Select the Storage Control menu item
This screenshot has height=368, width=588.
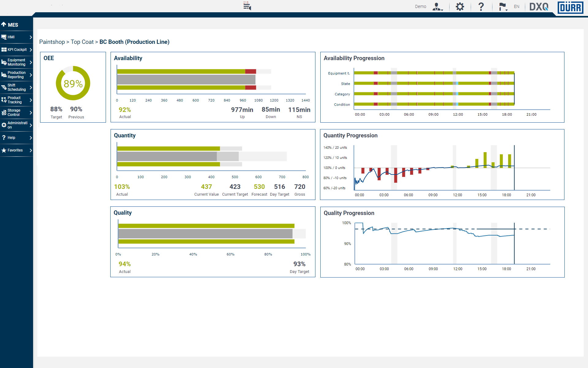coord(17,113)
